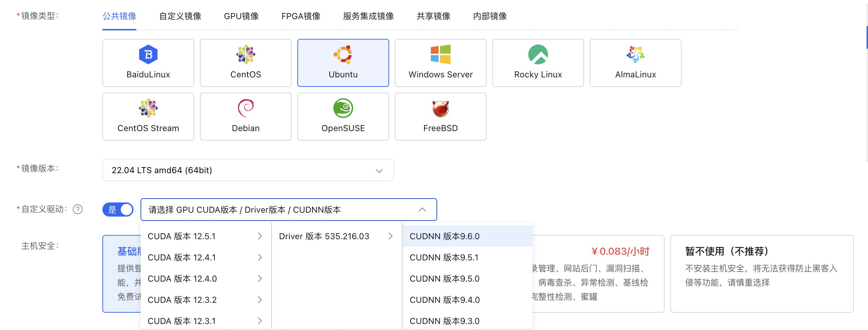The image size is (868, 330).
Task: Select the Debian swirl icon
Action: click(246, 108)
